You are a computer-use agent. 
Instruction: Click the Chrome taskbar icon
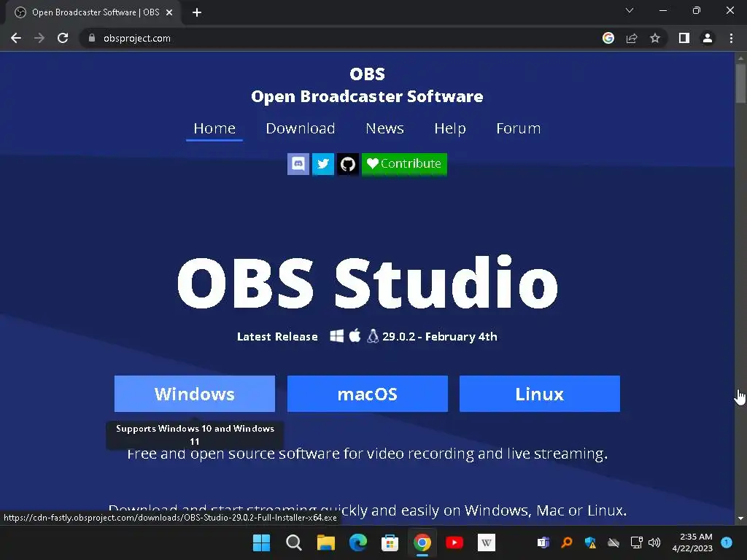[x=422, y=542]
